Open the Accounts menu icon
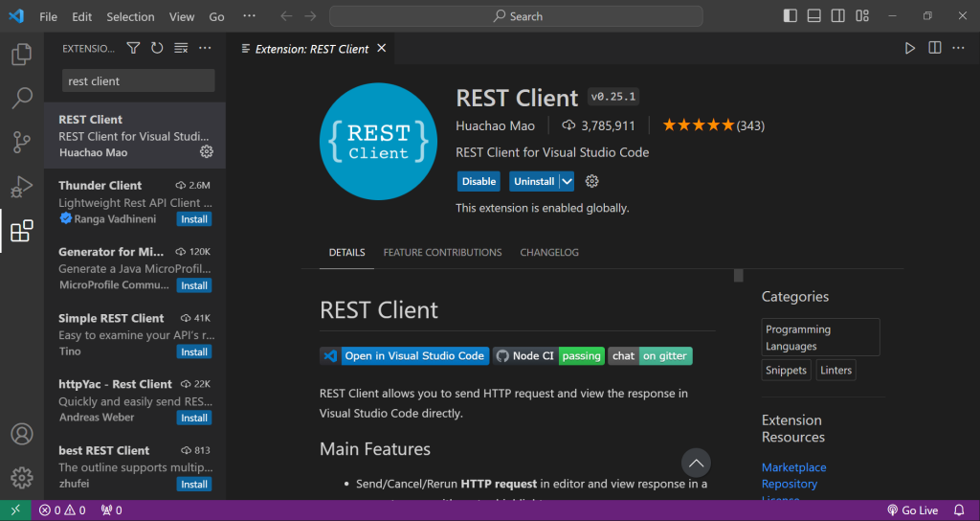Screen dimensions: 980x521 tap(22, 434)
